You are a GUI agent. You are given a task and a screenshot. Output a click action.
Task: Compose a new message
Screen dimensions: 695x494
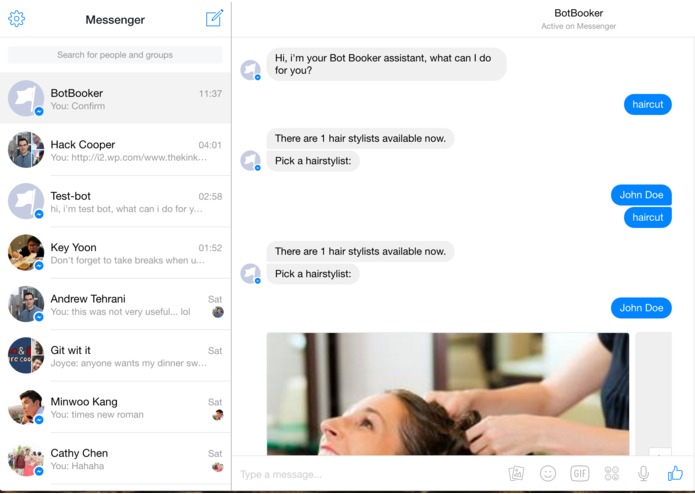point(215,18)
